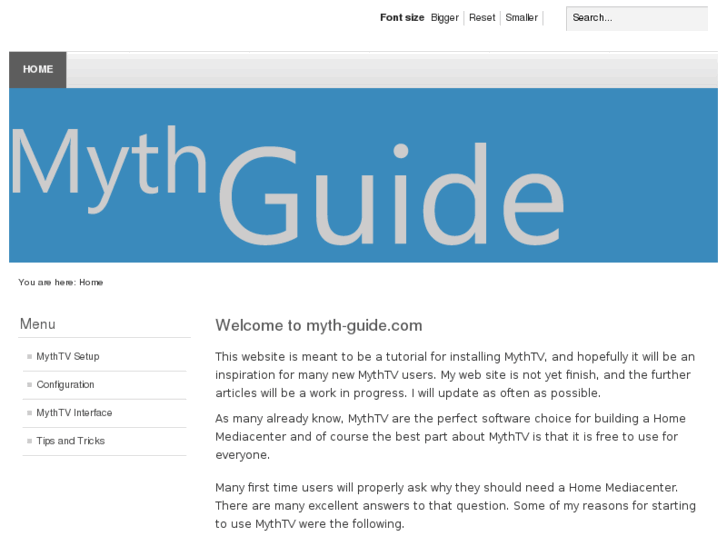Screen dimensions: 727x545
Task: Open the HOME navigation tab
Action: click(x=38, y=70)
